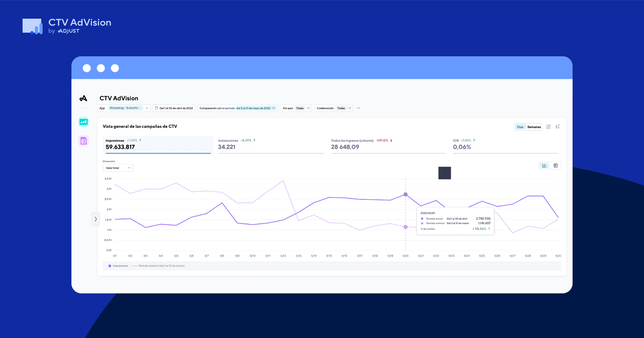
Task: Click the 4/20 dotted previous-period point
Action: [x=405, y=227]
